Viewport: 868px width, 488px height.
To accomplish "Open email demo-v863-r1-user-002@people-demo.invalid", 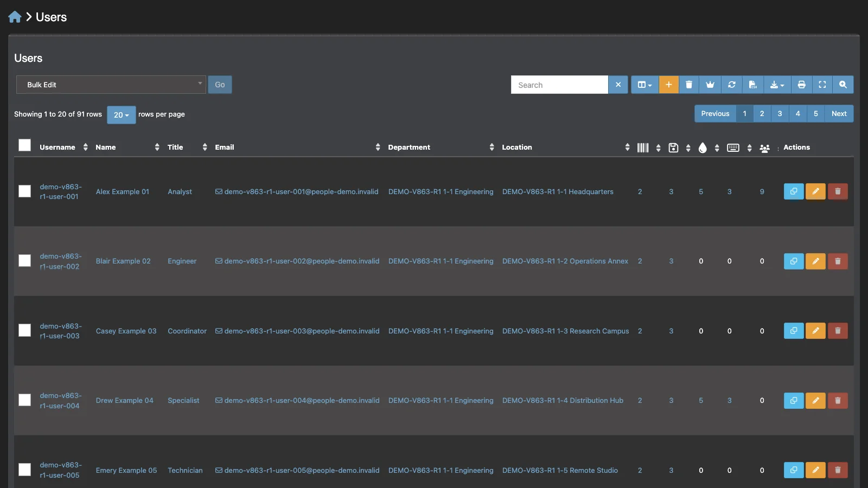I will point(297,261).
